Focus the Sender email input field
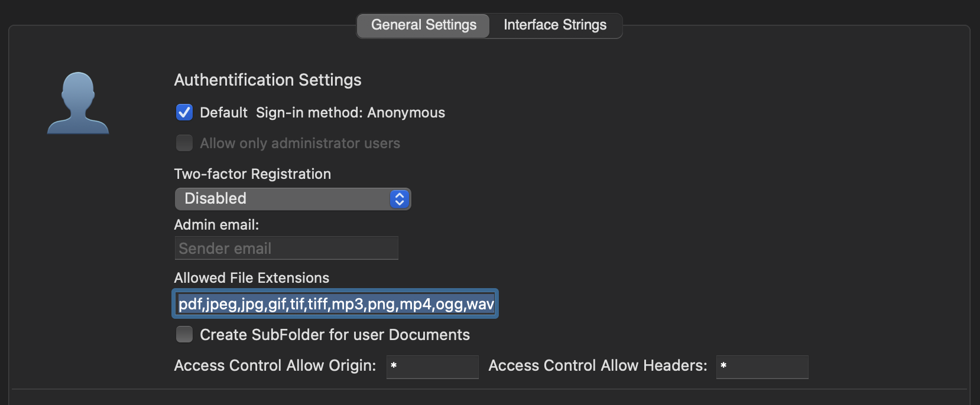The width and height of the screenshot is (980, 405). point(286,249)
